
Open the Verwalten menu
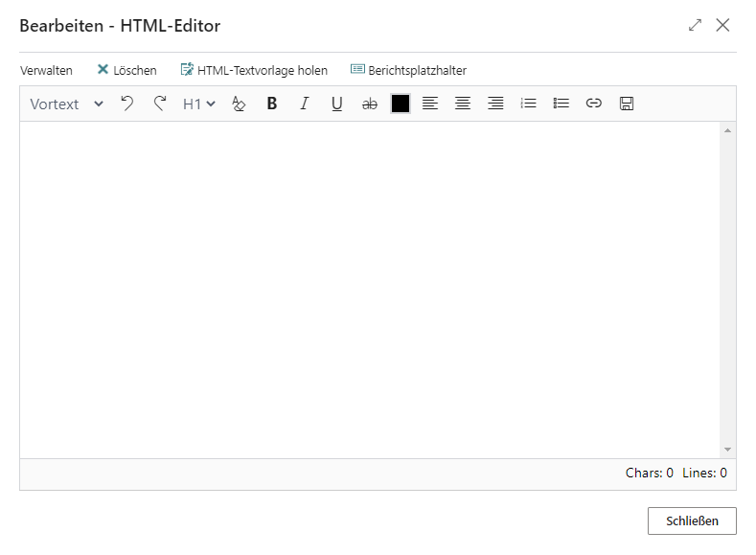(46, 70)
